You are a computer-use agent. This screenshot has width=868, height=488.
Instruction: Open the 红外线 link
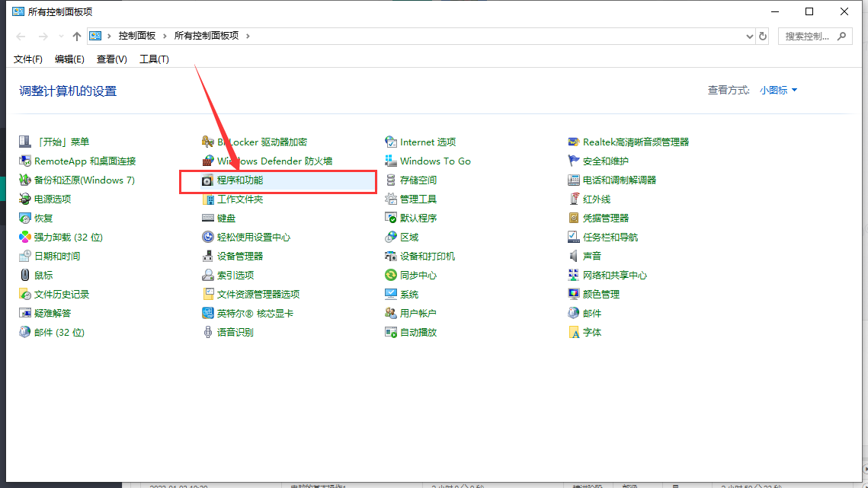[x=597, y=199]
